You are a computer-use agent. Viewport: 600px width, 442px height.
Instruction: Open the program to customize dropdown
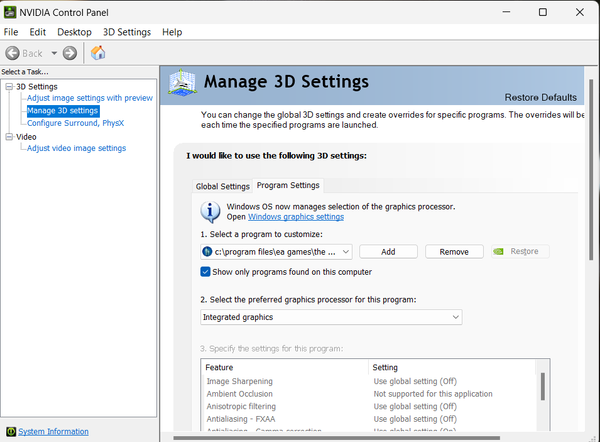tap(275, 252)
